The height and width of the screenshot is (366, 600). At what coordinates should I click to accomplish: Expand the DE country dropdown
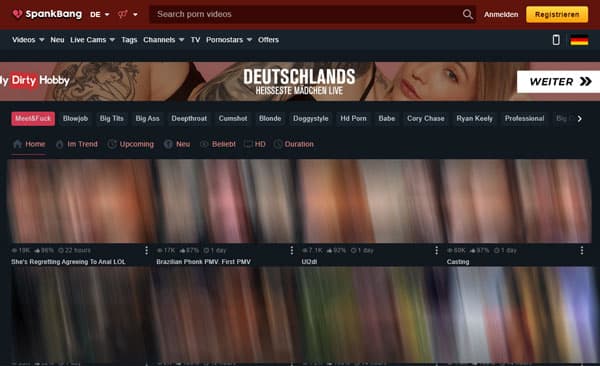pyautogui.click(x=100, y=15)
